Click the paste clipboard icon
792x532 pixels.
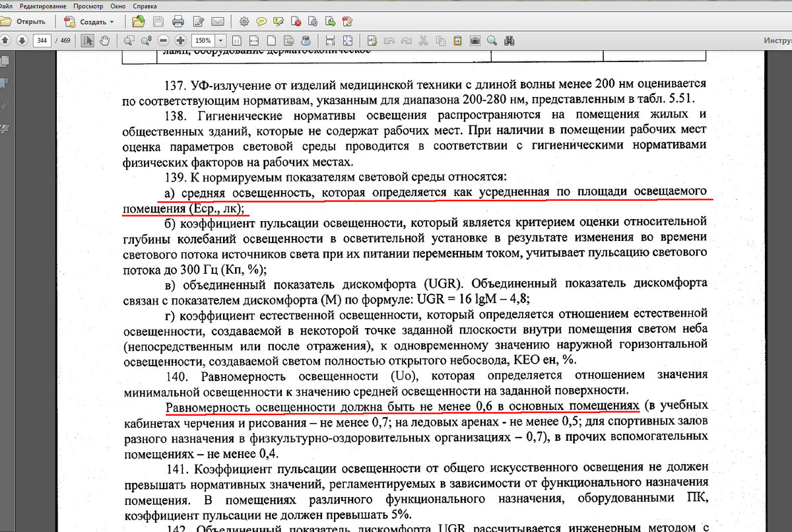[x=457, y=40]
